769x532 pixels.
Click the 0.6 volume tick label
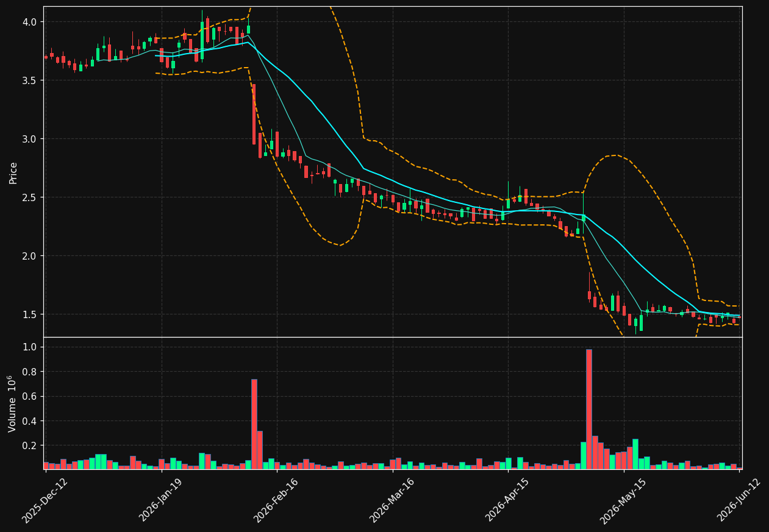30,396
